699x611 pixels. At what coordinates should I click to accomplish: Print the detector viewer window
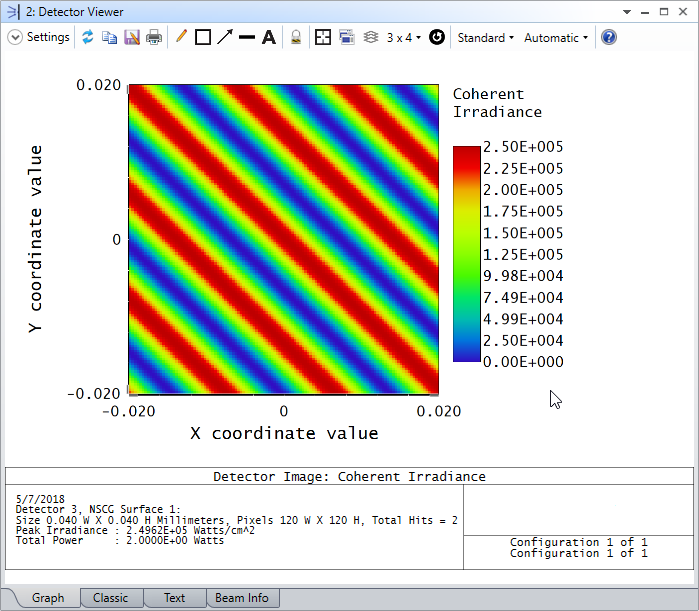coord(154,37)
